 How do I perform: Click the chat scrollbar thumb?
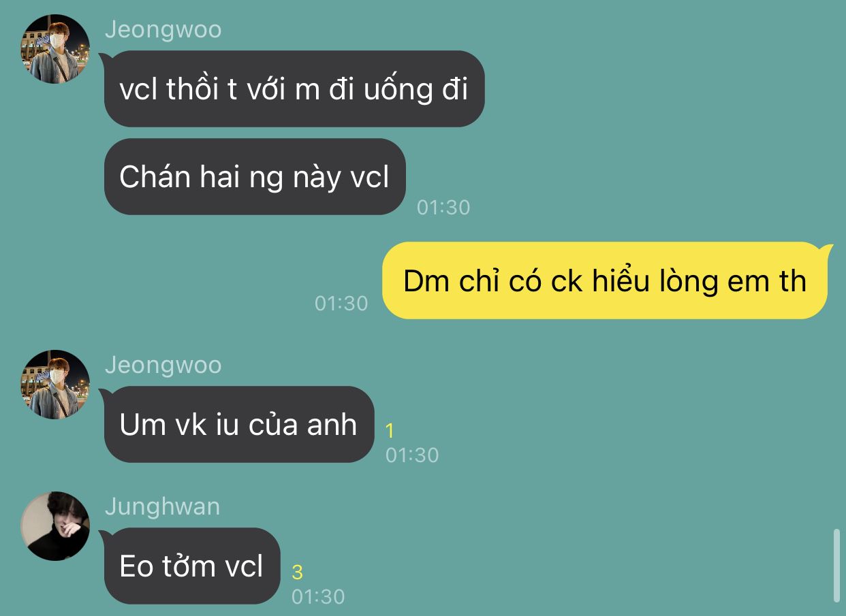(x=837, y=566)
